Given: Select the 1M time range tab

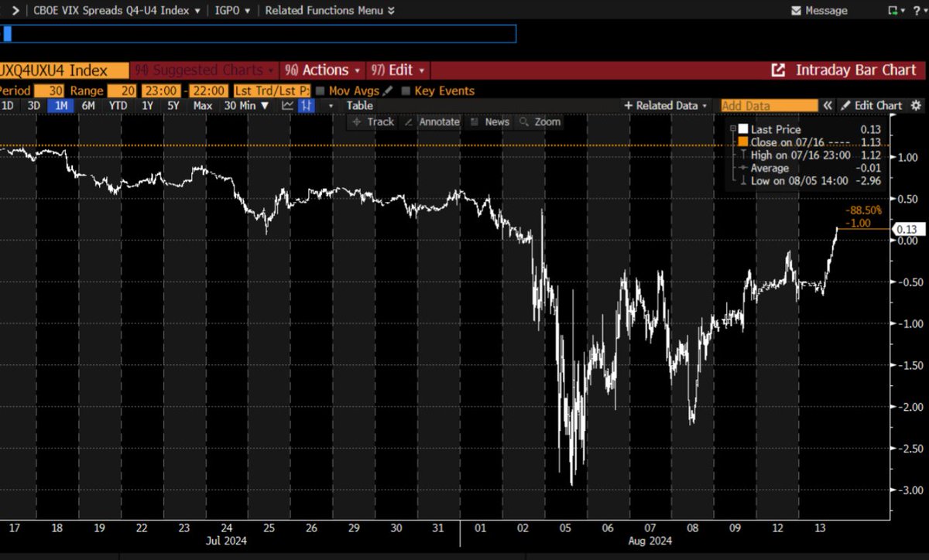Looking at the screenshot, I should coord(60,105).
